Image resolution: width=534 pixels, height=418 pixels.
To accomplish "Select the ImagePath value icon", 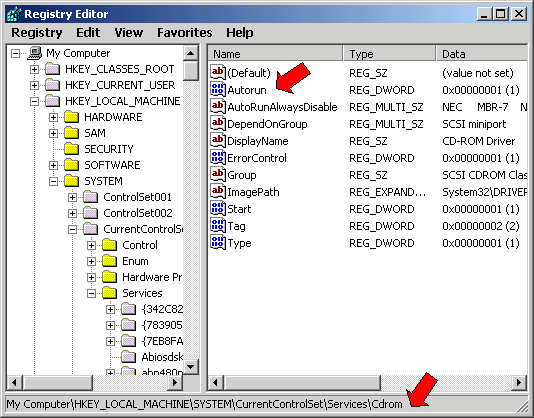I will (218, 191).
